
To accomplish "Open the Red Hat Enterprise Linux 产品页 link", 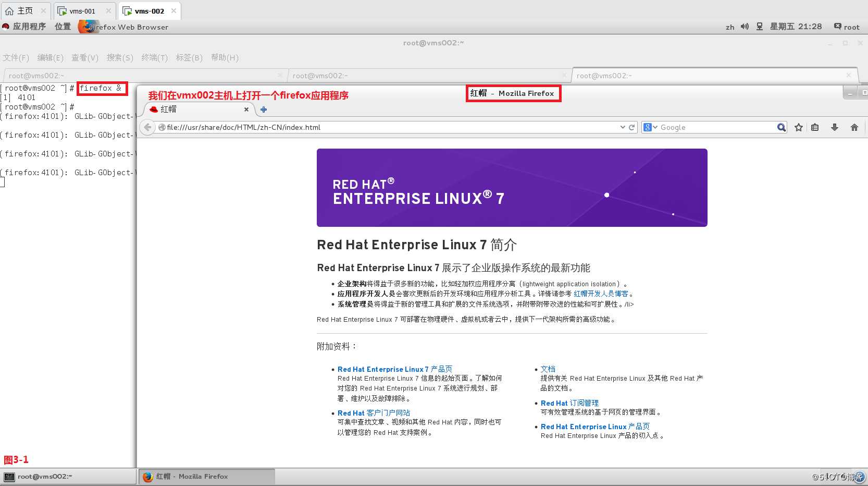I will tap(595, 427).
